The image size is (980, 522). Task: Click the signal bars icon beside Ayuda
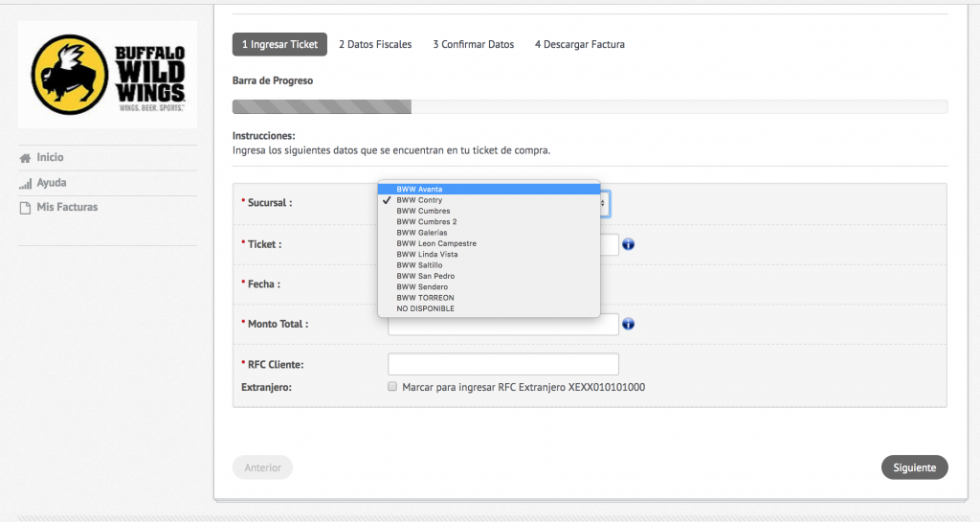25,183
